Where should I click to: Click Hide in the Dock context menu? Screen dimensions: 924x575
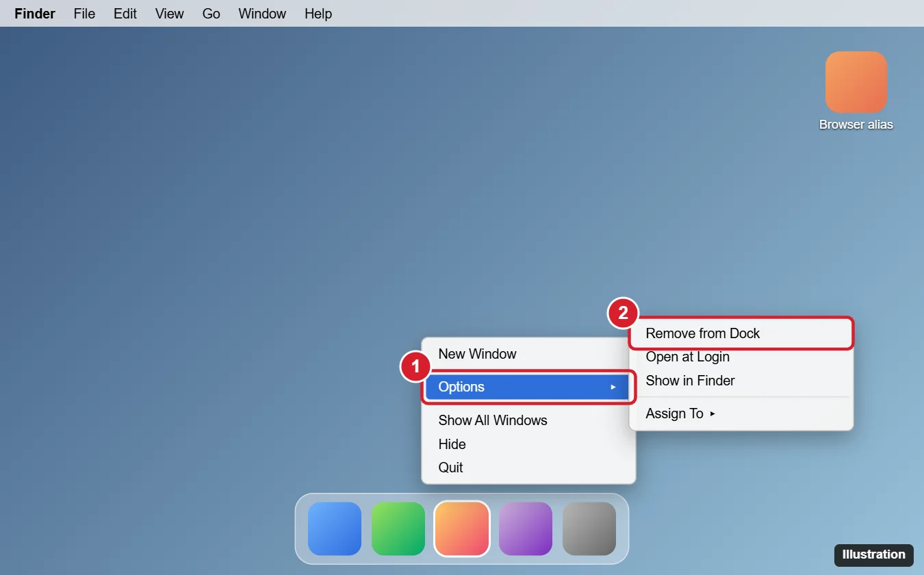click(x=528, y=444)
